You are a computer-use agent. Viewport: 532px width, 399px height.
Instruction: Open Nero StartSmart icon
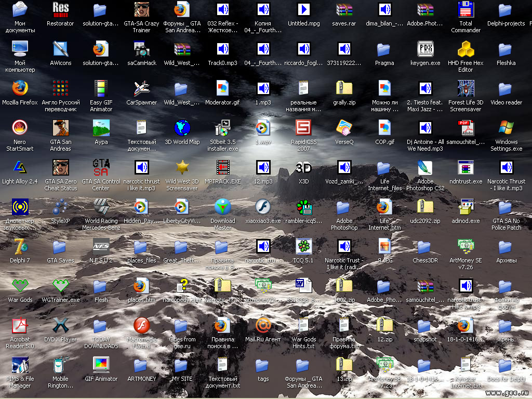pos(20,128)
